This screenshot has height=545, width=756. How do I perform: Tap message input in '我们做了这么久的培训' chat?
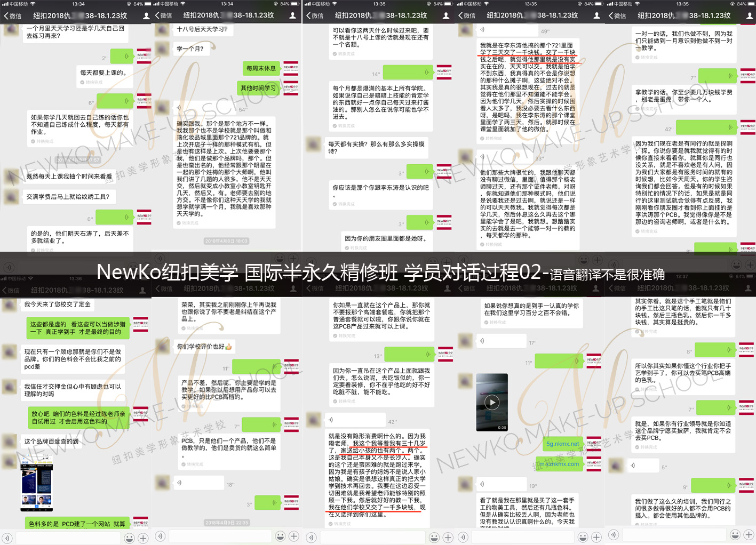click(x=674, y=534)
